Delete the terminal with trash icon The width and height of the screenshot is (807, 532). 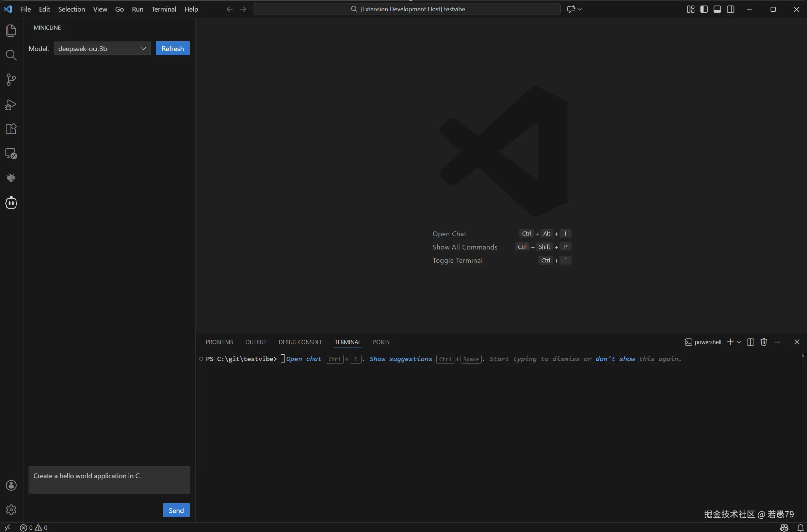[x=763, y=342]
